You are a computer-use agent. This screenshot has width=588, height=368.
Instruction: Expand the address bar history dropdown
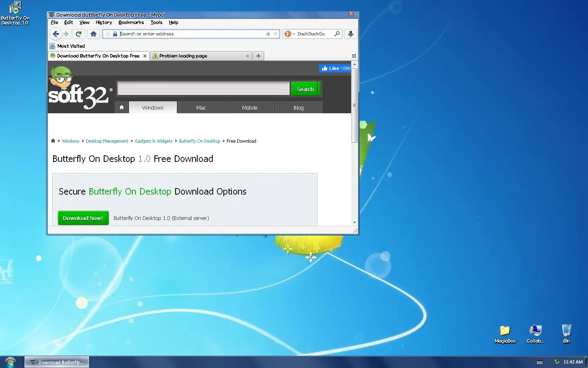(x=276, y=34)
